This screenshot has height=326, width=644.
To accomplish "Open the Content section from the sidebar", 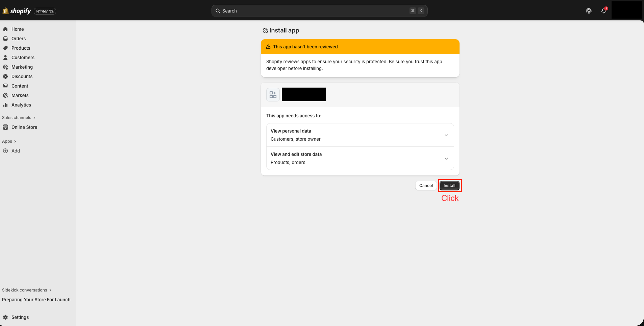I will (20, 86).
